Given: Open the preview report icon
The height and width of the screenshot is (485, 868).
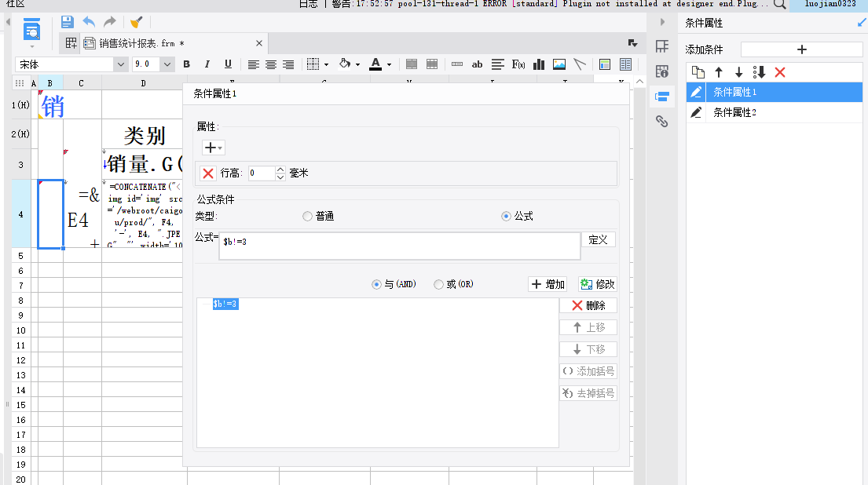Looking at the screenshot, I should (31, 29).
